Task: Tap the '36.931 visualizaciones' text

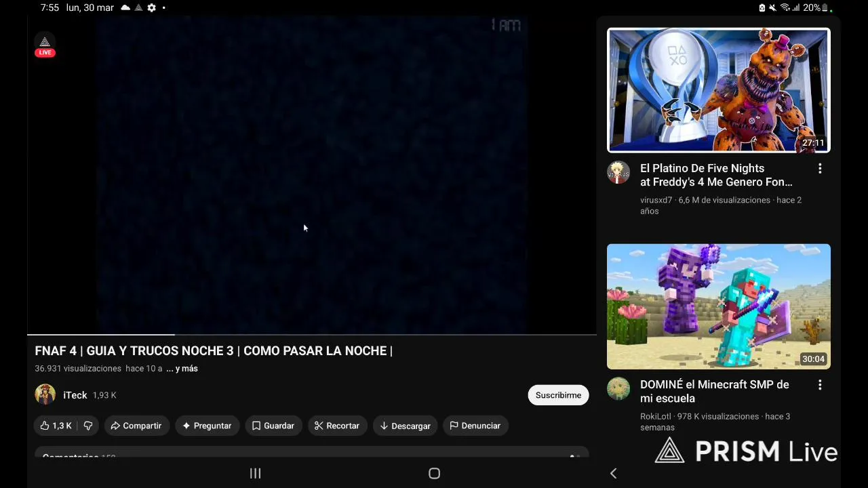Action: tap(78, 369)
